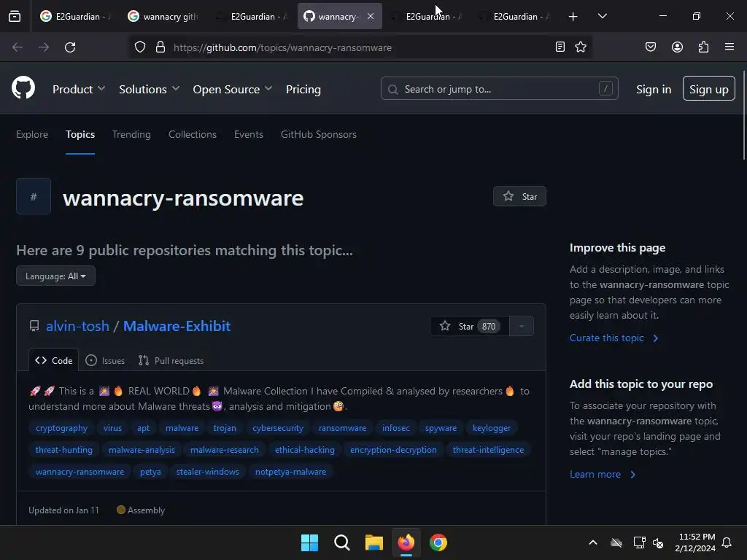This screenshot has width=747, height=560.
Task: Click the display network tray icon
Action: 639,542
